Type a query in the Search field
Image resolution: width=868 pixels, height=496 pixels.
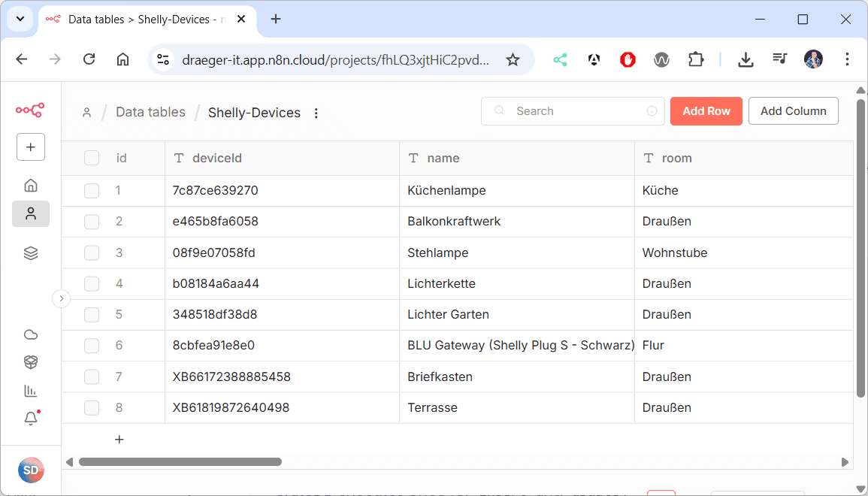[x=573, y=110]
